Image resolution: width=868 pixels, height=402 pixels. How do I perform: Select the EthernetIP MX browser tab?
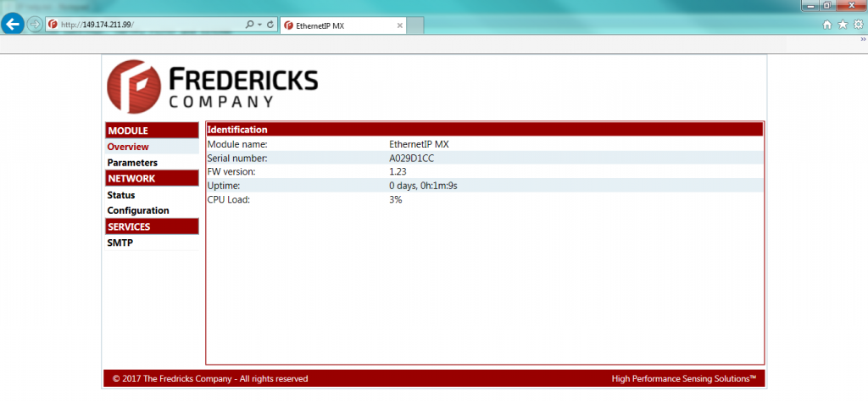(x=343, y=25)
